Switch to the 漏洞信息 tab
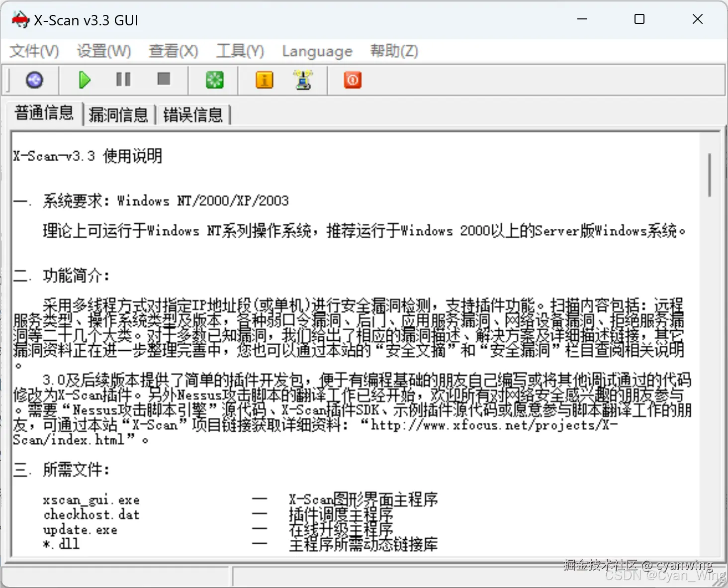The image size is (728, 588). pos(119,114)
